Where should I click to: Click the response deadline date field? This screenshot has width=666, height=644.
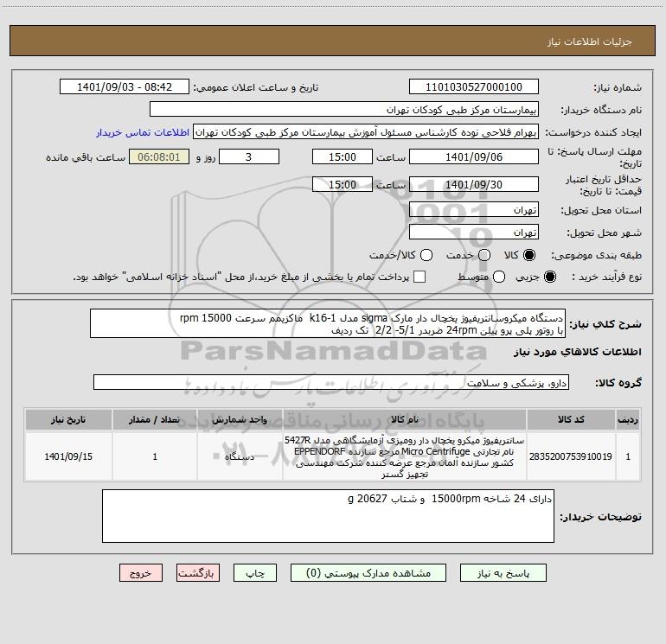pyautogui.click(x=474, y=157)
